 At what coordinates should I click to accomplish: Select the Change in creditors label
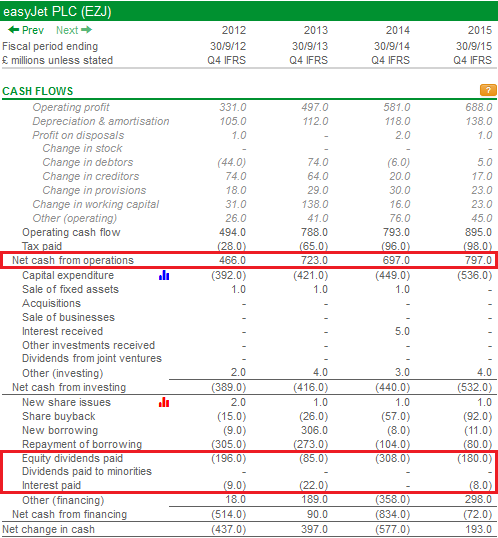[x=91, y=176]
